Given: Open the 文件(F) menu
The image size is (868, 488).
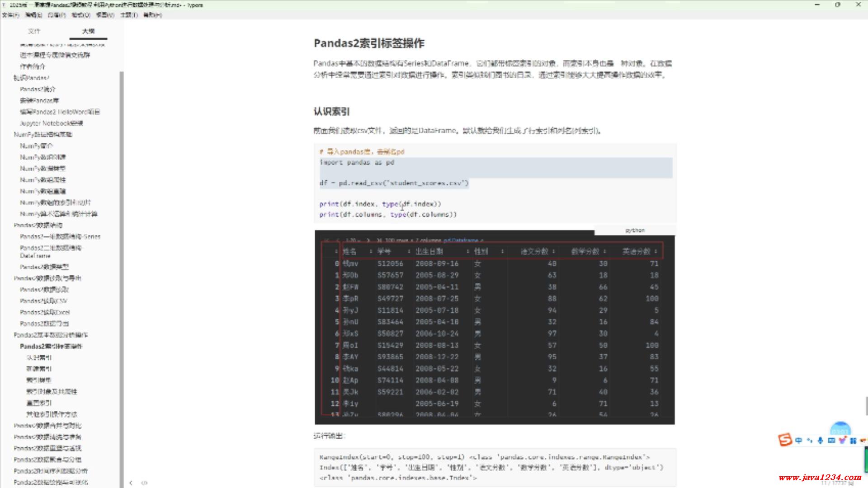Looking at the screenshot, I should (x=10, y=15).
